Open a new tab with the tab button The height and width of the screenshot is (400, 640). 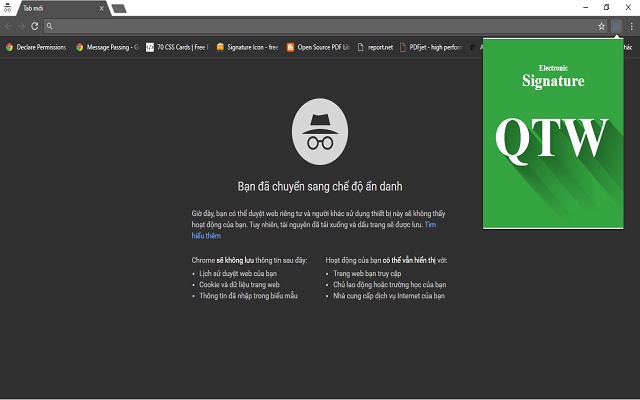119,9
